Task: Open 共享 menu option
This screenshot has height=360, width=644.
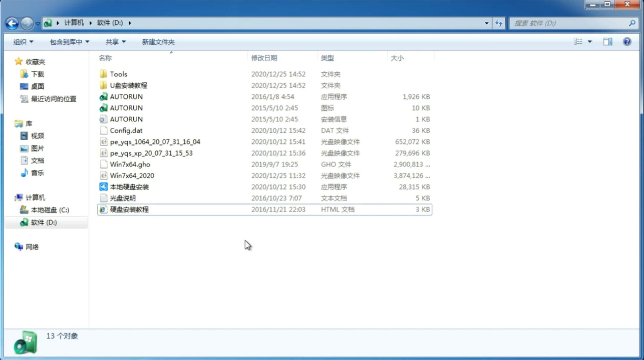Action: (x=114, y=42)
